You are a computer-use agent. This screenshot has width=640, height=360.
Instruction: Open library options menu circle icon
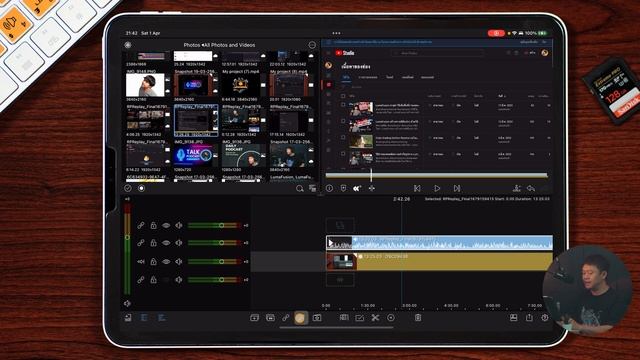[312, 45]
